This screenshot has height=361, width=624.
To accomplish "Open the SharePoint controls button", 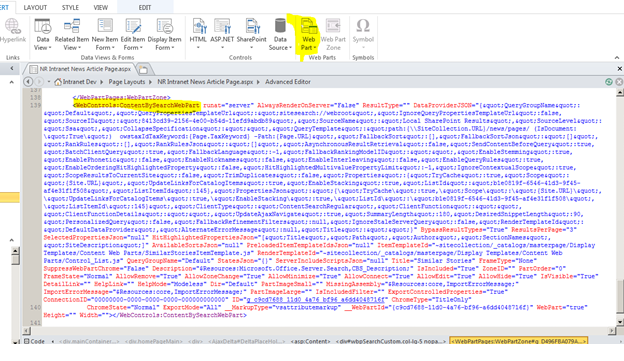I will [252, 34].
